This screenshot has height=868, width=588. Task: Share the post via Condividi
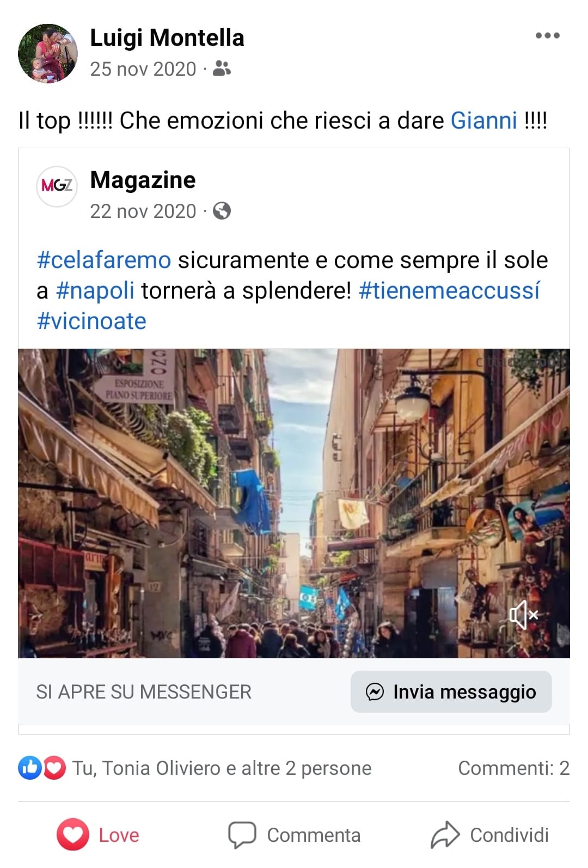pyautogui.click(x=489, y=835)
